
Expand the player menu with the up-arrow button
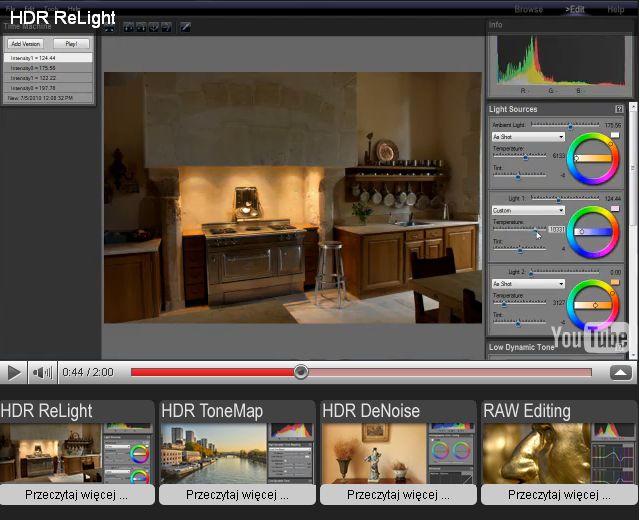coord(620,372)
